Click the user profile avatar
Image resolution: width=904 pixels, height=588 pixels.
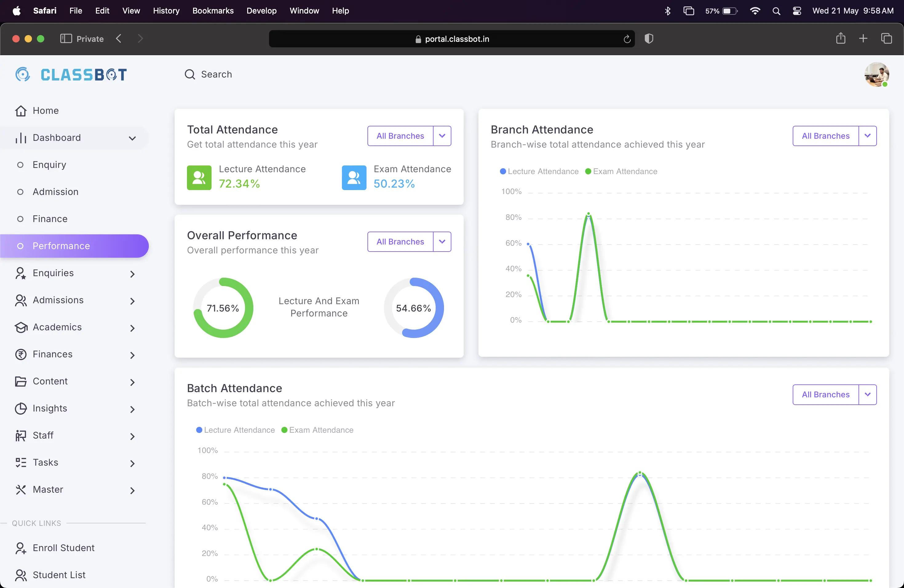point(876,74)
